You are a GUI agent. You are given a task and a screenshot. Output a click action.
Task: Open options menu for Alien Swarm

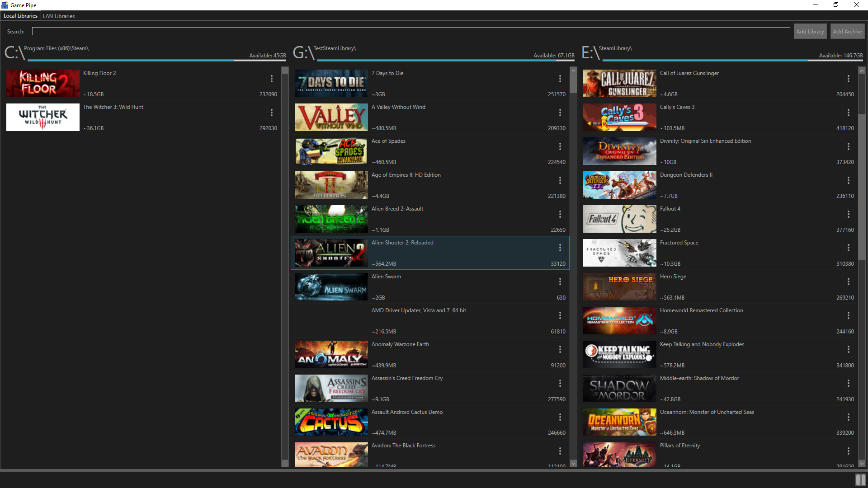click(x=560, y=282)
